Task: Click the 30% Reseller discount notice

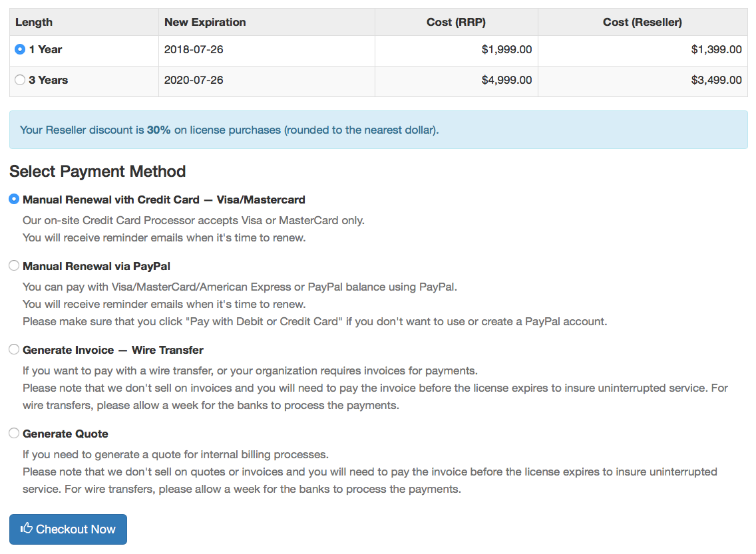Action: coord(230,130)
